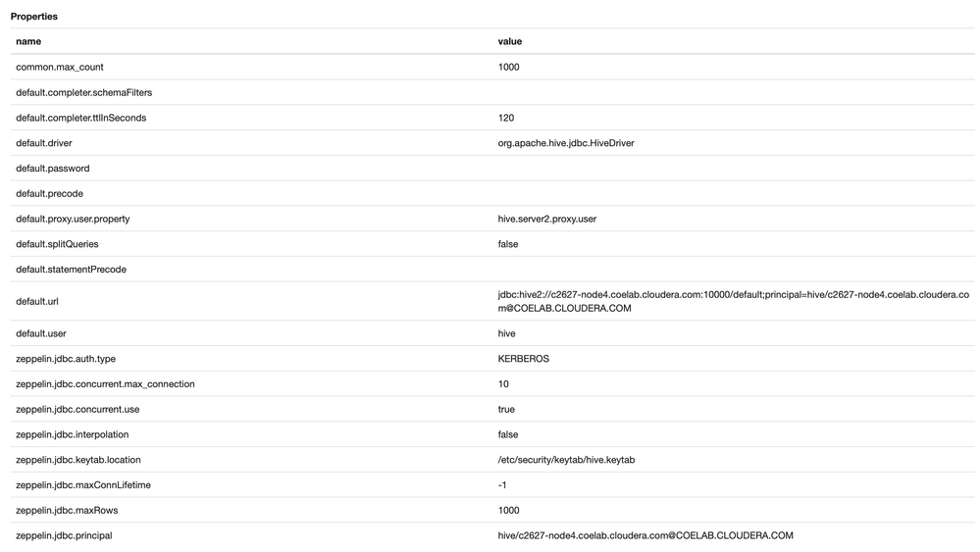The height and width of the screenshot is (552, 980).
Task: Click the default.completer.schemaFilters row
Action: coord(492,92)
